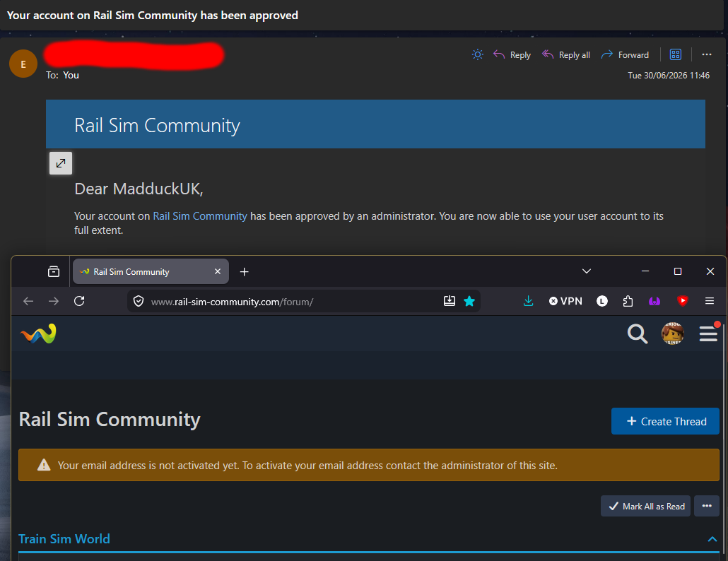Viewport: 728px width, 561px height.
Task: Click the L account circle icon in toolbar
Action: [x=602, y=301]
